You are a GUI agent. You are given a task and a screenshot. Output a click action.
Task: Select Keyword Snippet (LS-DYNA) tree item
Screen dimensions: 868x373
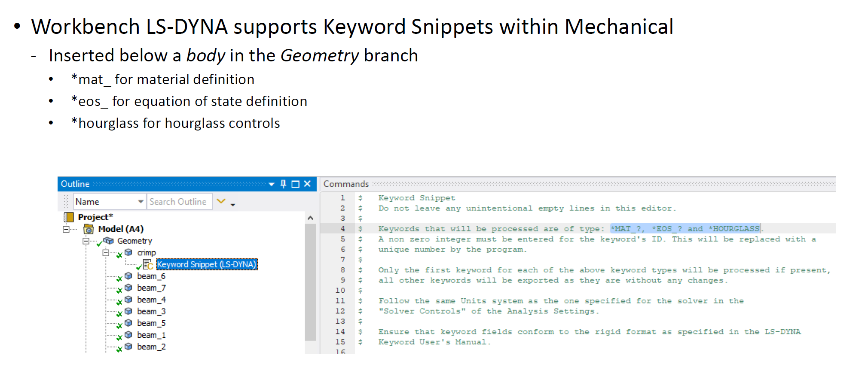[x=206, y=264]
